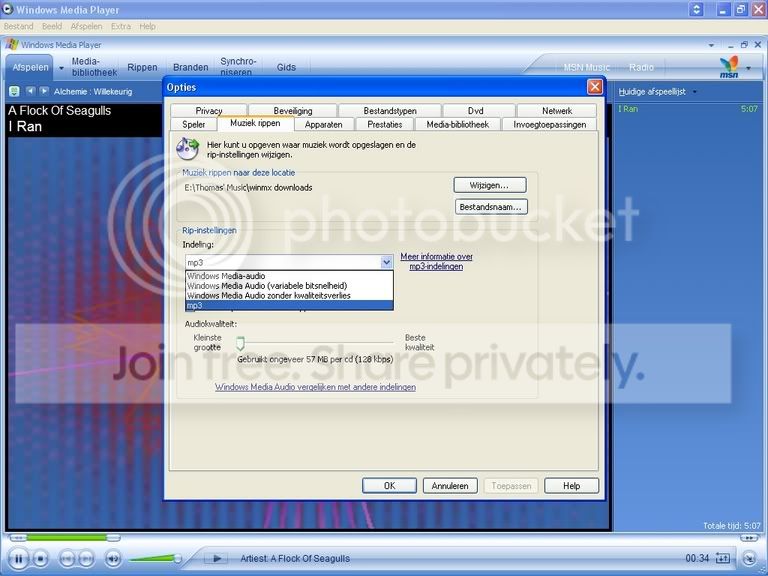Switch to skin mode using the bottom-right icon

click(749, 558)
